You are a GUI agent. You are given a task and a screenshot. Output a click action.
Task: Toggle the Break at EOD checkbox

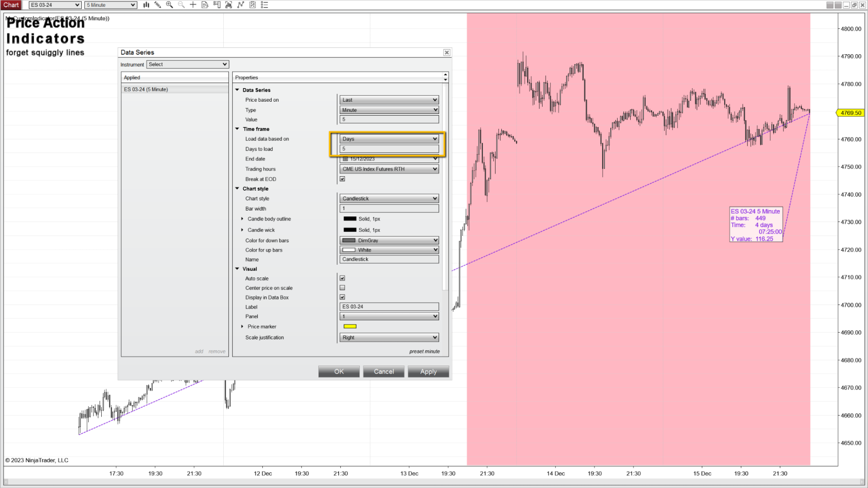tap(342, 179)
